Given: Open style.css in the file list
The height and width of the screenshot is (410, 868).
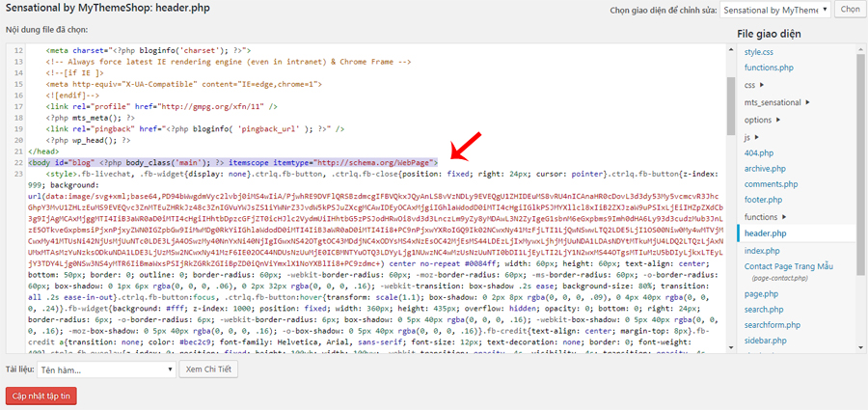Looking at the screenshot, I should (759, 51).
